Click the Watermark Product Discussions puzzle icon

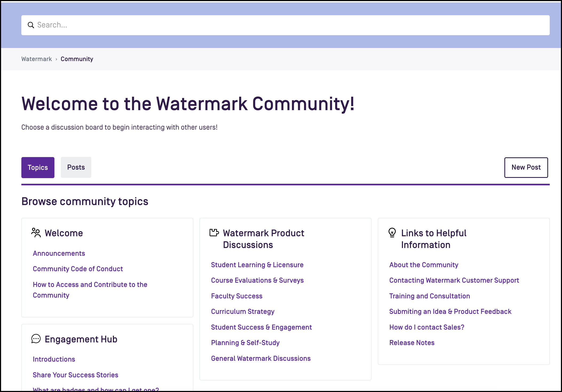click(214, 233)
